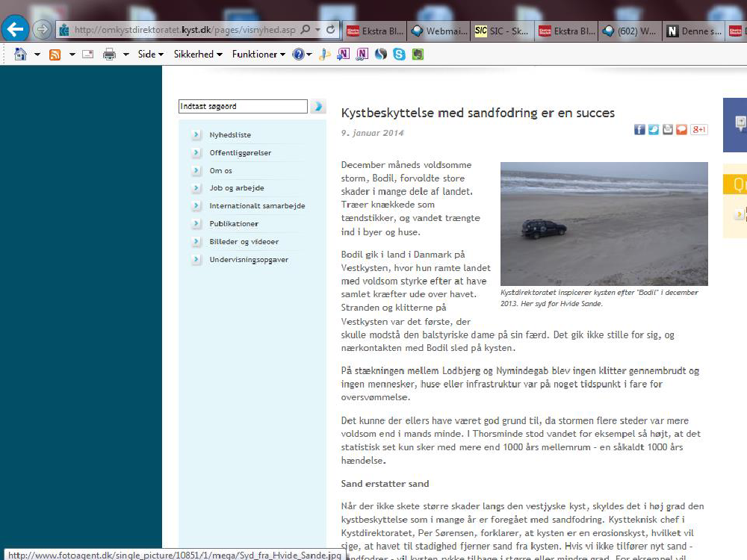This screenshot has height=560, width=747.
Task: Click the search submit arrow button
Action: click(x=317, y=107)
